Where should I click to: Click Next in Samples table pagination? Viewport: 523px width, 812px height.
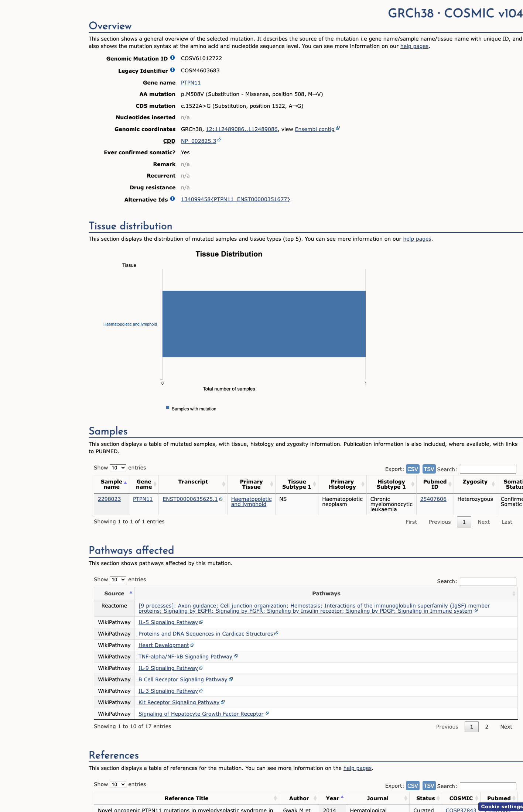coord(483,522)
